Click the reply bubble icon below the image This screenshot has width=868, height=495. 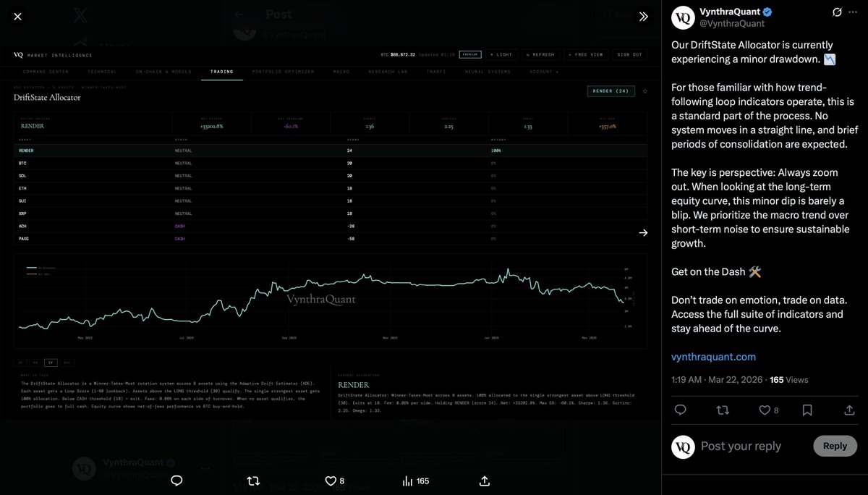click(x=176, y=481)
